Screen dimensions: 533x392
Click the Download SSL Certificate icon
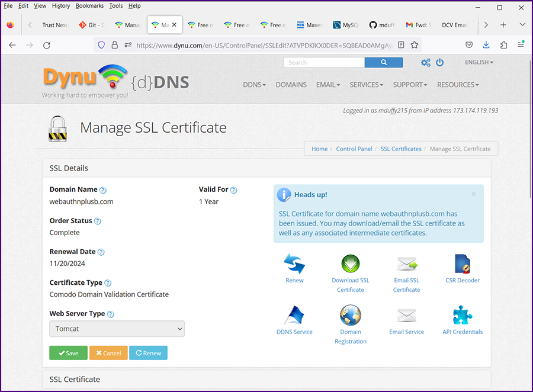click(x=351, y=264)
